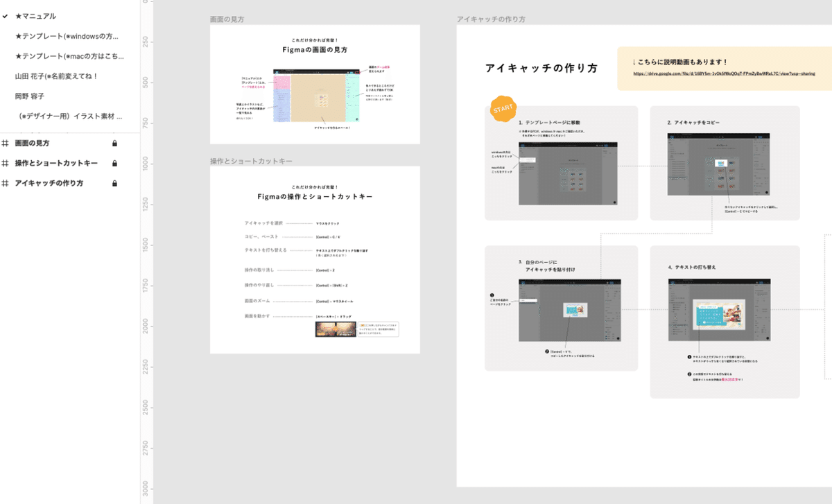Select the ★マニュアル page

(35, 16)
